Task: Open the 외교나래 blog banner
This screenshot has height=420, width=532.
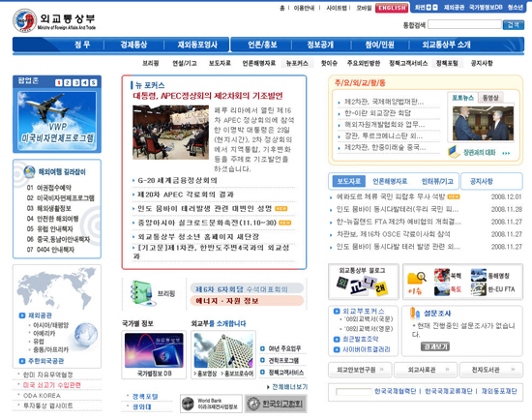Action: pos(364,282)
